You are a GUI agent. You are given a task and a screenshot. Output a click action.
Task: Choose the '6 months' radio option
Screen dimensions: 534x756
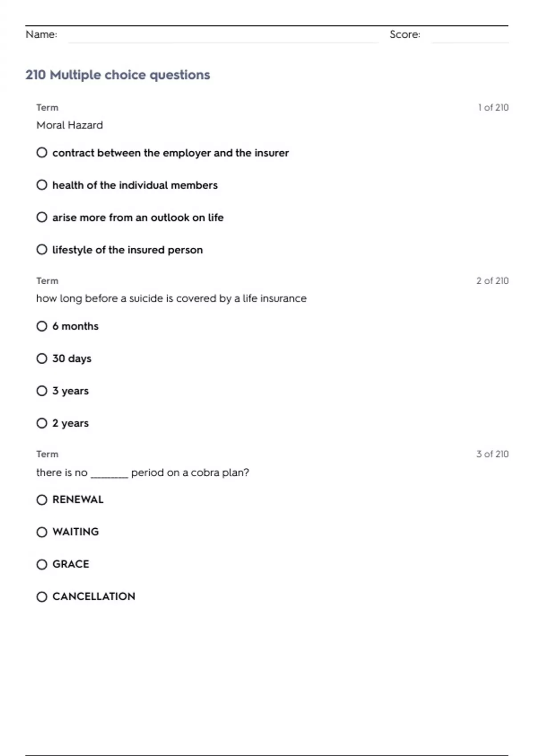pos(42,326)
